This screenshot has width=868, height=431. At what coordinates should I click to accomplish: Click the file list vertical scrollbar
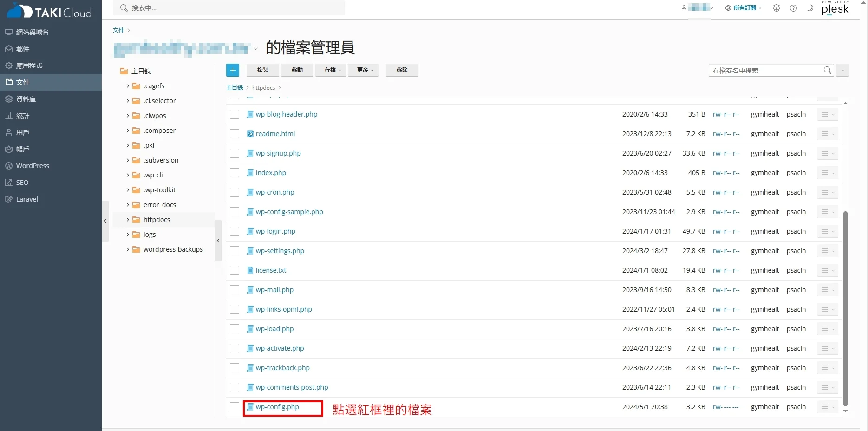tap(845, 308)
